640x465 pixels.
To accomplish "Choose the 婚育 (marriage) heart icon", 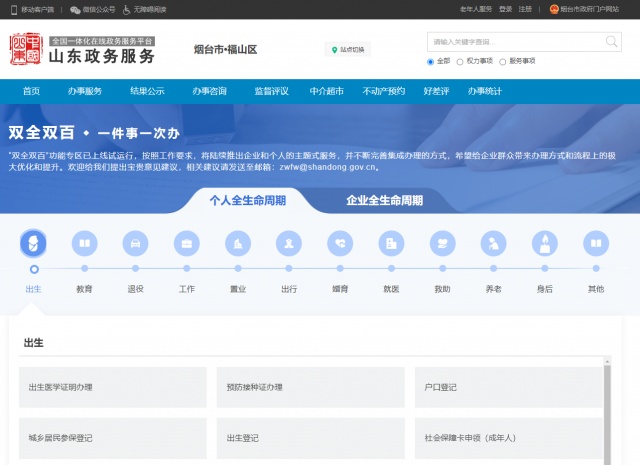I will point(340,243).
